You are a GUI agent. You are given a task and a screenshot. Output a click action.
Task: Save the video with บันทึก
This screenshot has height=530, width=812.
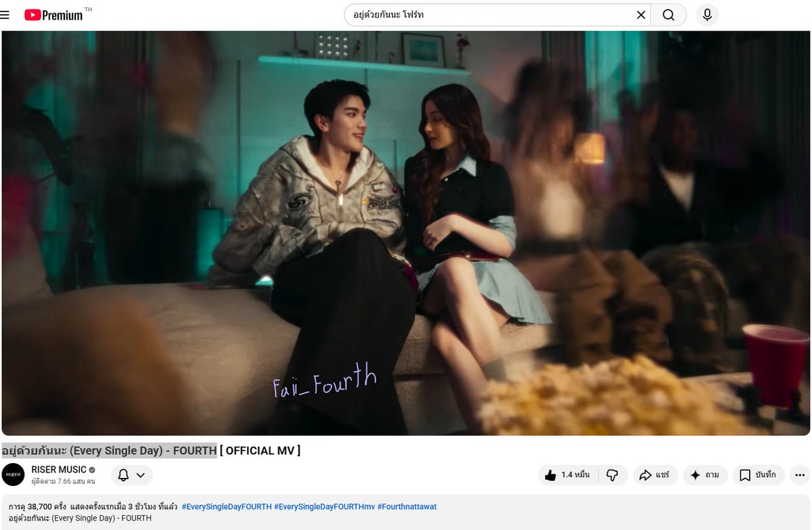[759, 475]
